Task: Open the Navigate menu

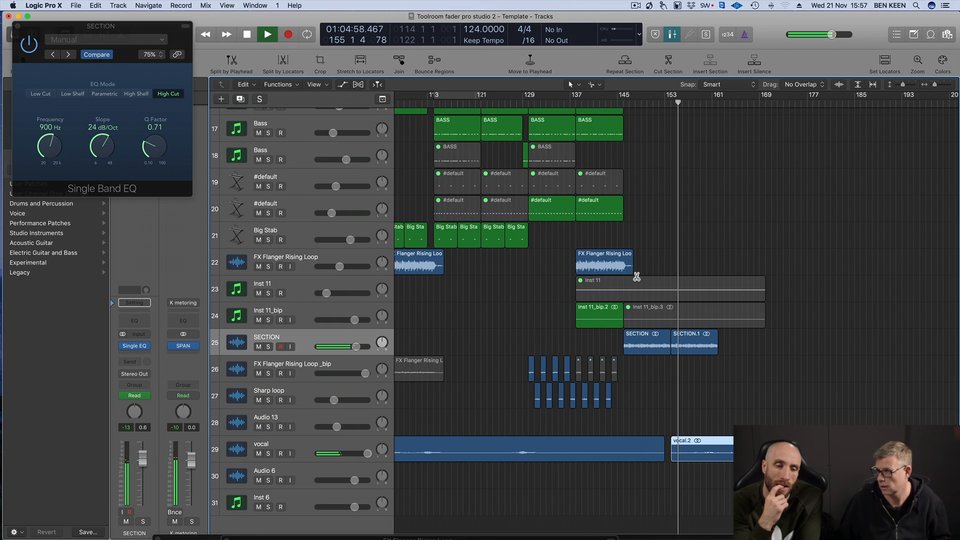Action: click(148, 6)
